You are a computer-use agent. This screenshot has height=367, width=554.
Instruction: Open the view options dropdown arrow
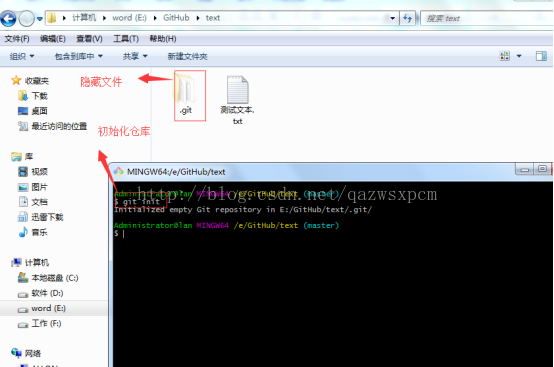(x=519, y=56)
